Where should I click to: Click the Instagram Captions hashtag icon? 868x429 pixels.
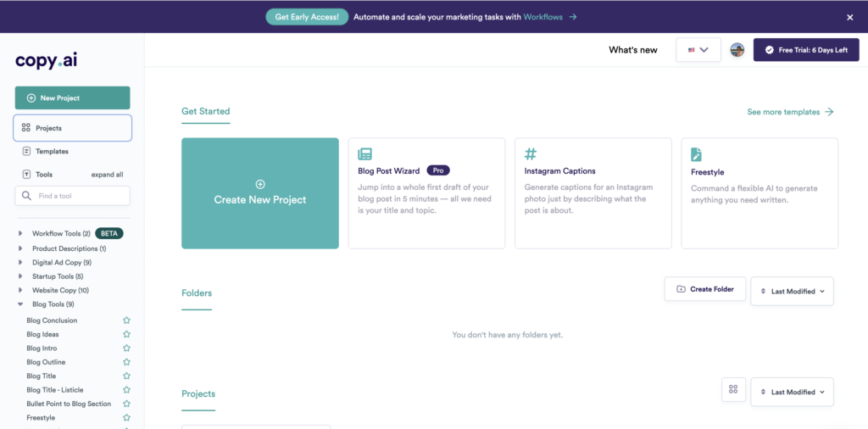coord(531,154)
